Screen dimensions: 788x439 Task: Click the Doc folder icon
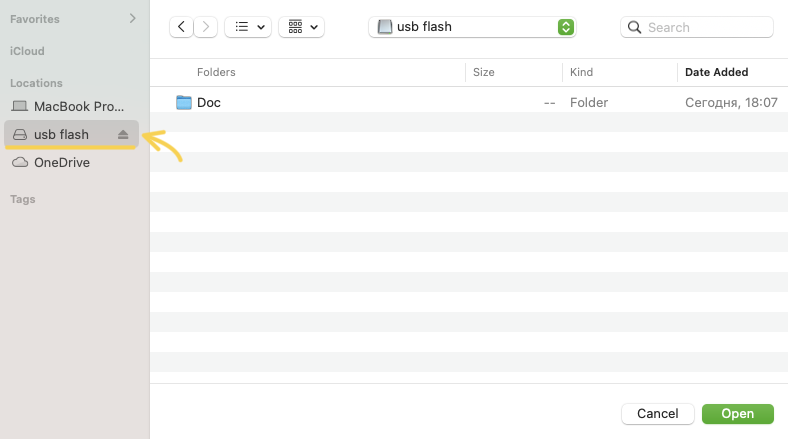coord(184,102)
